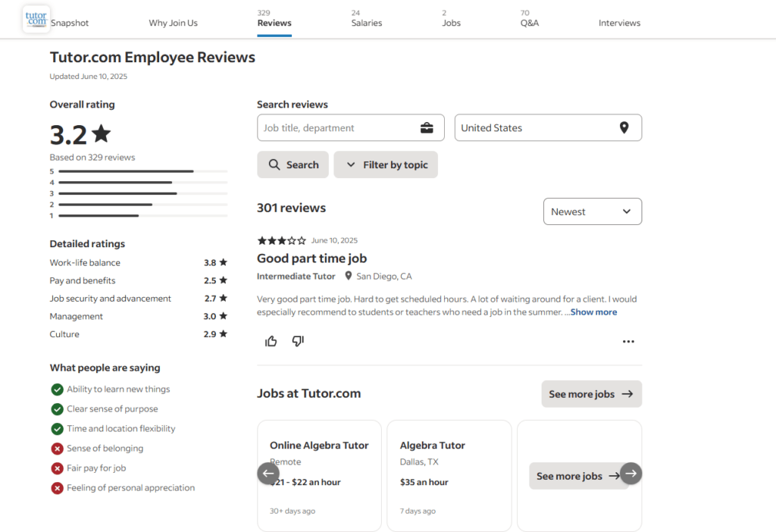Click the thumbs up icon on review

pyautogui.click(x=271, y=341)
